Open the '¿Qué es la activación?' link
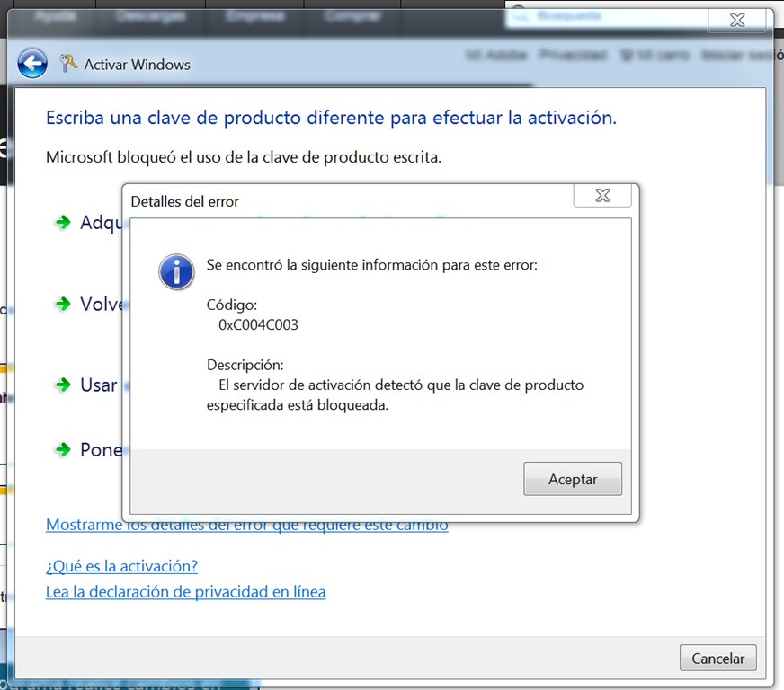The image size is (784, 690). click(121, 566)
